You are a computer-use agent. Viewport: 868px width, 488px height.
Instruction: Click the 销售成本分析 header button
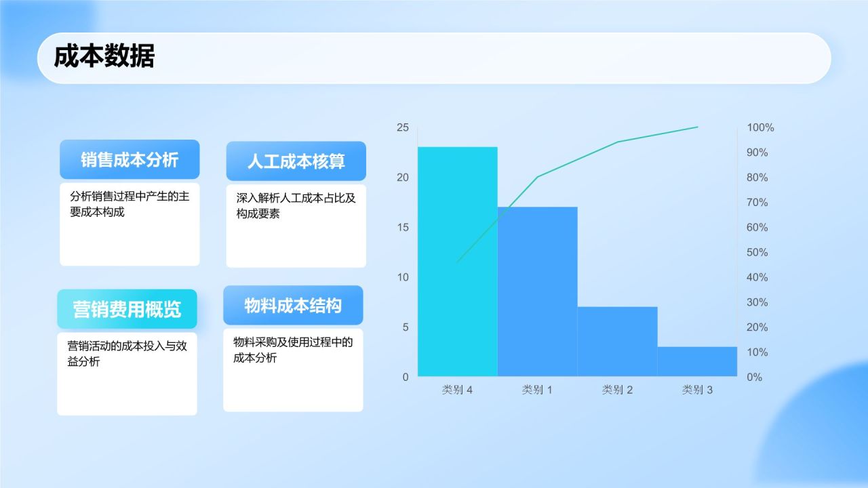point(130,159)
